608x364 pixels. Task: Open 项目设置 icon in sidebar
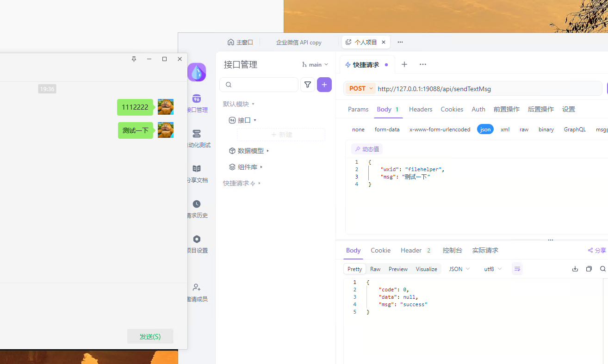click(x=197, y=239)
